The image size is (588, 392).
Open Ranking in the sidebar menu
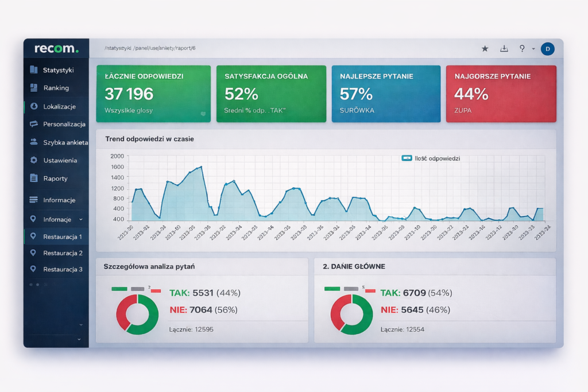[56, 88]
